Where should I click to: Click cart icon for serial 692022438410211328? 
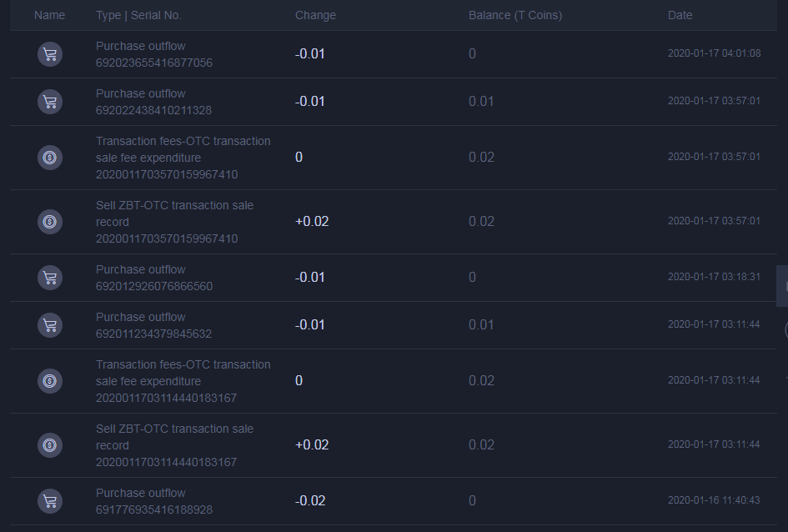click(x=50, y=102)
